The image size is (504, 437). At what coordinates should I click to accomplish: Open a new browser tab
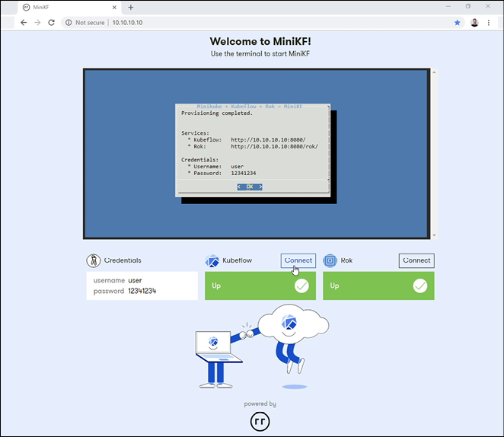coord(130,7)
